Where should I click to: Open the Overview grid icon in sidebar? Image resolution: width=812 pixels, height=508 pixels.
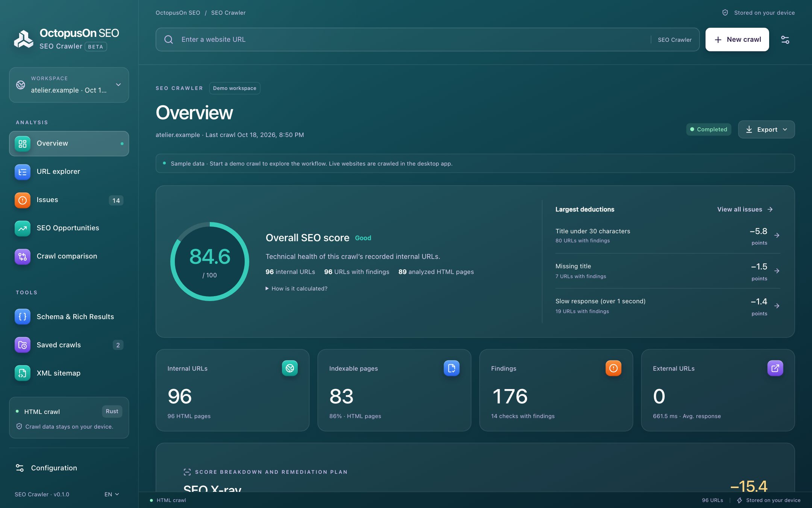pos(23,144)
